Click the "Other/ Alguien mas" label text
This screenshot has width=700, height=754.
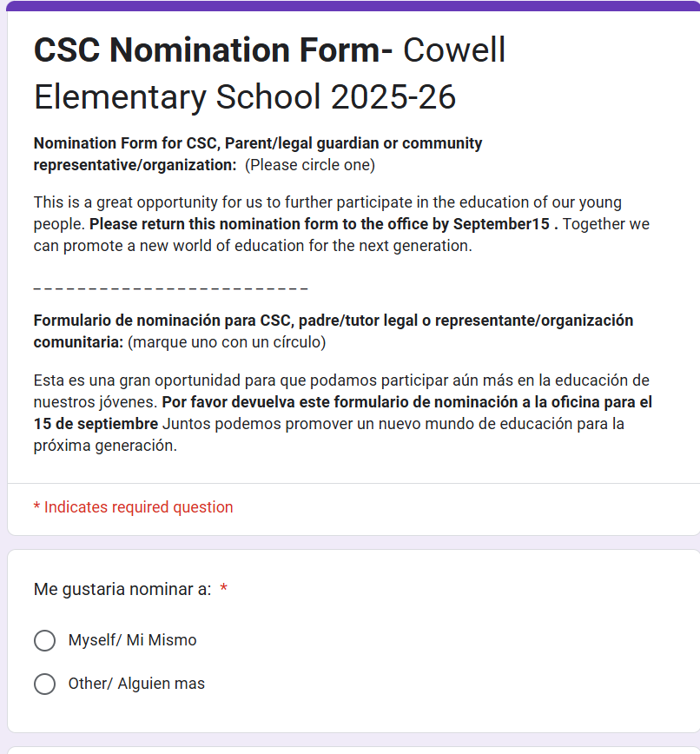pyautogui.click(x=137, y=685)
